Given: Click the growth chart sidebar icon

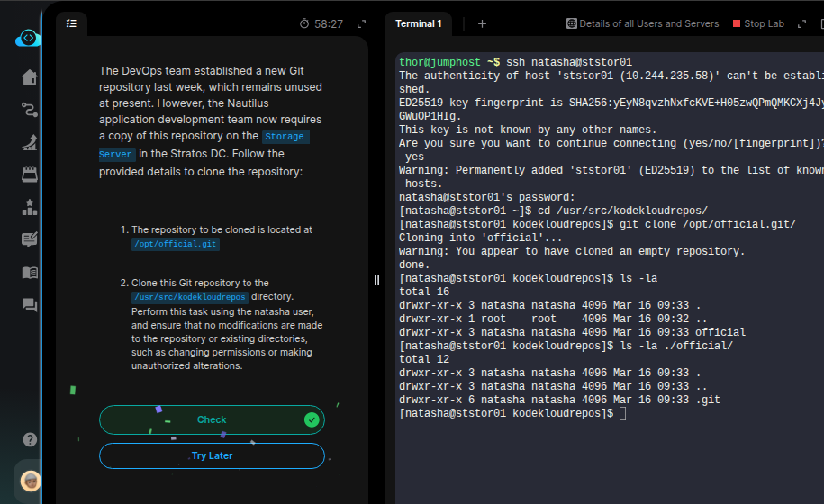Looking at the screenshot, I should pos(30,142).
